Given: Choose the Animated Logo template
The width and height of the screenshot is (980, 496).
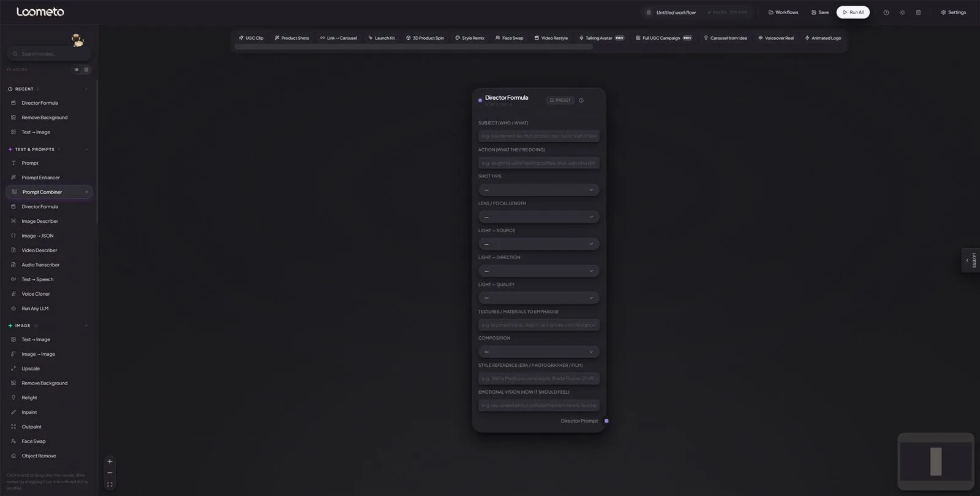Looking at the screenshot, I should (823, 38).
